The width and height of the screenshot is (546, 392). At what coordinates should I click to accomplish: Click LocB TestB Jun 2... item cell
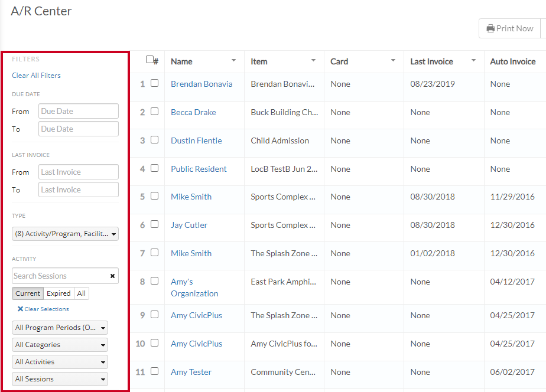284,169
